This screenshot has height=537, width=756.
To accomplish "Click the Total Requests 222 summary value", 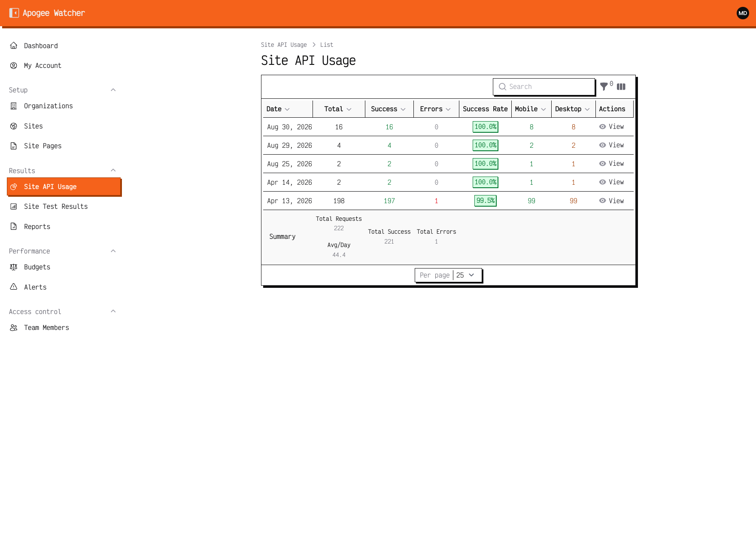I will coord(339,228).
